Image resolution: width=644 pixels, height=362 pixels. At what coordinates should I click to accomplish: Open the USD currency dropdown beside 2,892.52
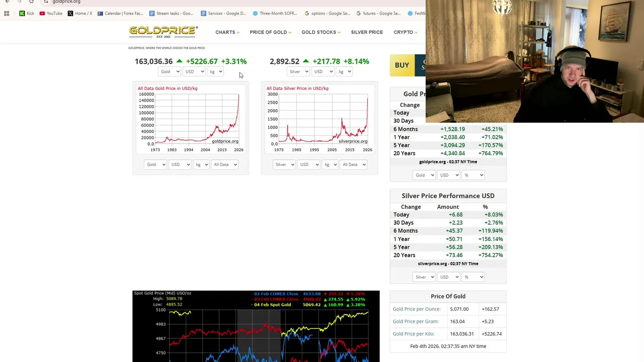[323, 71]
